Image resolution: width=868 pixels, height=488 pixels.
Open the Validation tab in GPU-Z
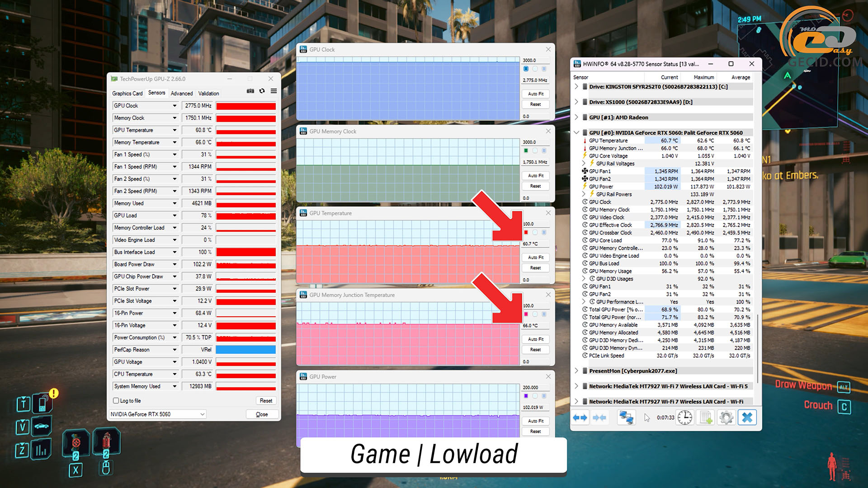pyautogui.click(x=209, y=94)
